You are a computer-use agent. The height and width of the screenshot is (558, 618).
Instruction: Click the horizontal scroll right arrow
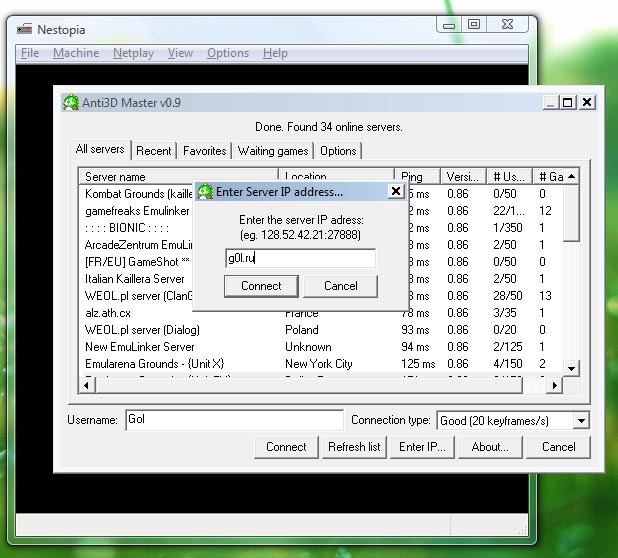pos(555,385)
